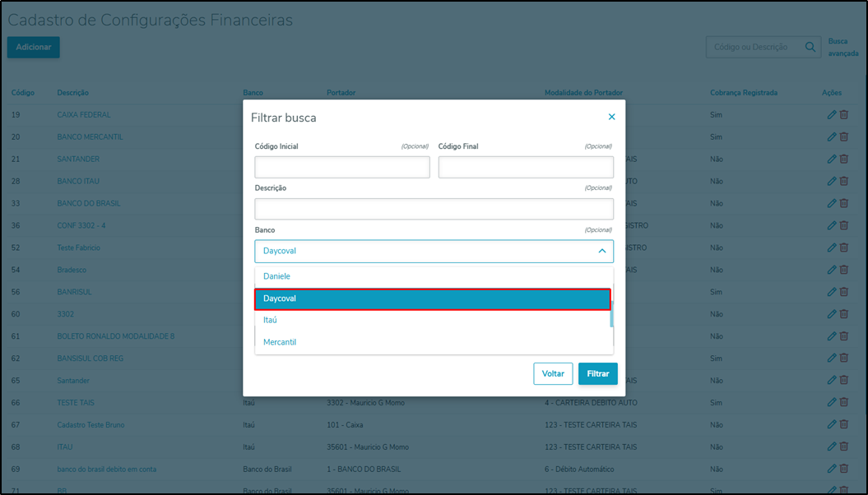Delete the Bradesco entry
Image resolution: width=868 pixels, height=495 pixels.
[x=843, y=270]
